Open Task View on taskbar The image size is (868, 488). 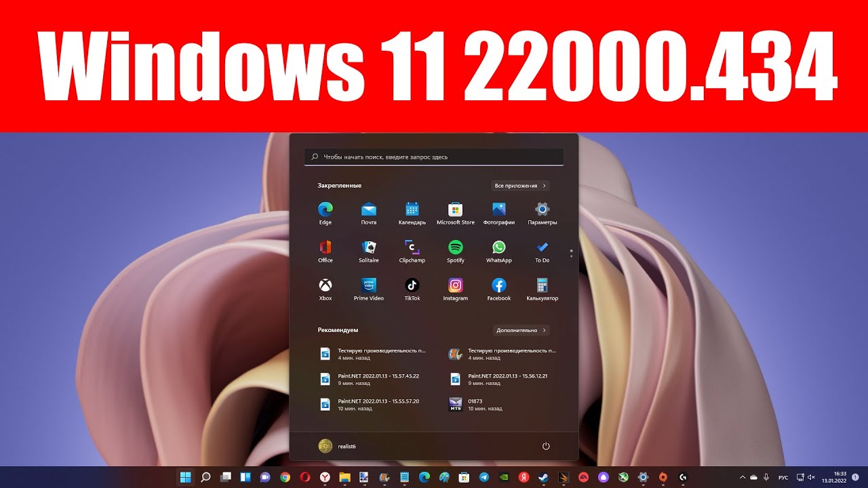click(226, 477)
